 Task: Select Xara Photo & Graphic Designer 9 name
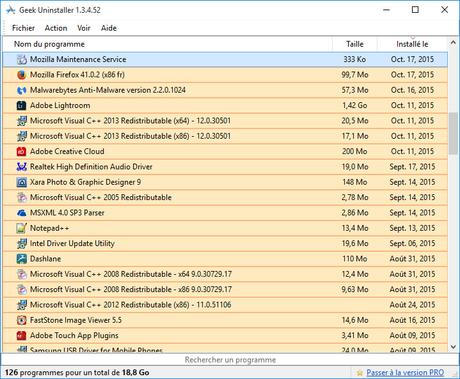(x=85, y=182)
